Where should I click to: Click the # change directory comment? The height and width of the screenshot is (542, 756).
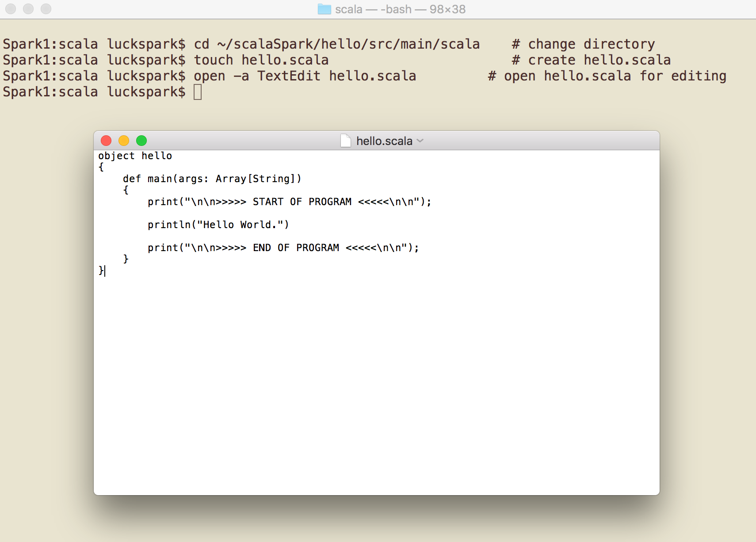pos(584,43)
